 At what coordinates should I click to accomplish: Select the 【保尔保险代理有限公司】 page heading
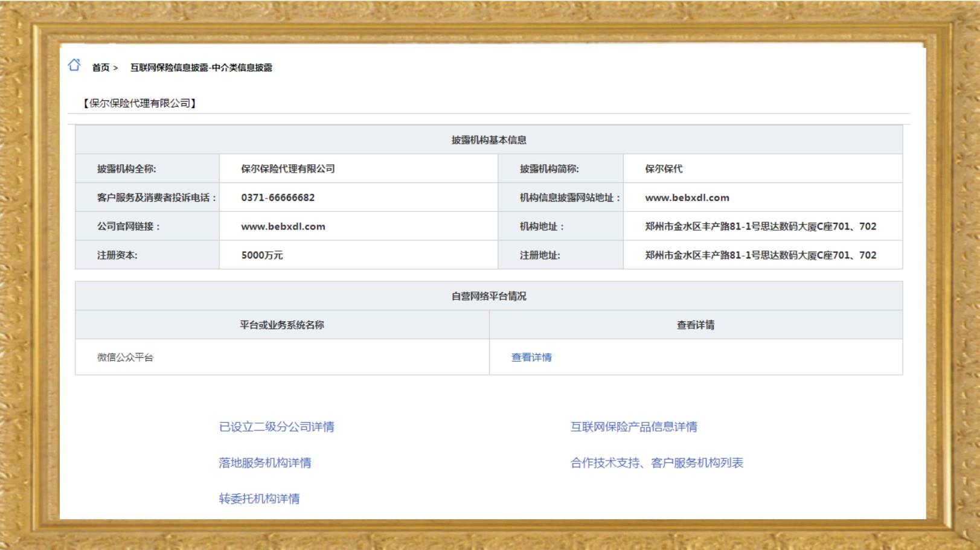(139, 103)
